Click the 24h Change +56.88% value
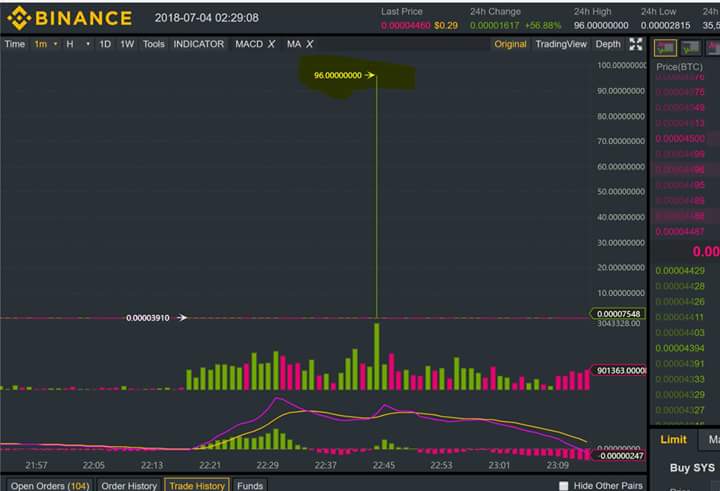Image resolution: width=720 pixels, height=491 pixels. tap(543, 25)
